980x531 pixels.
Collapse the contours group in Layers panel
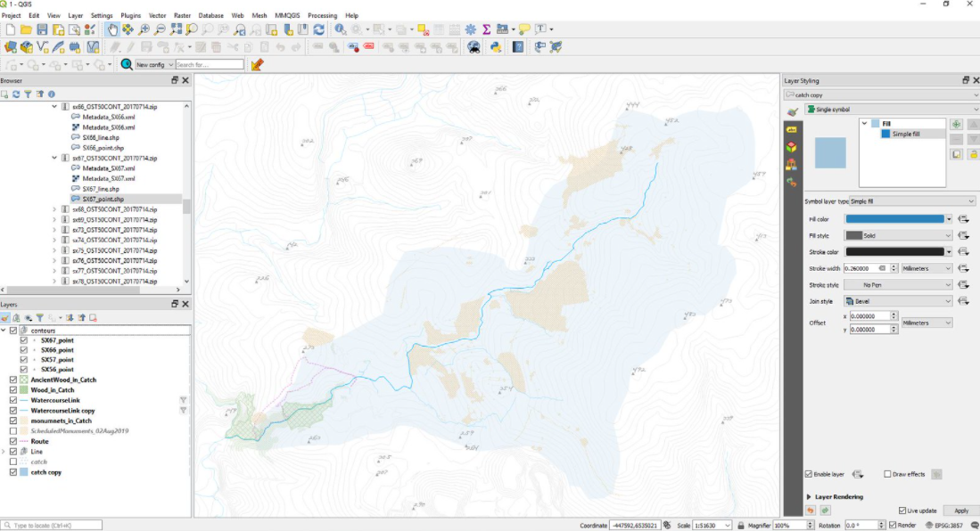click(x=4, y=330)
